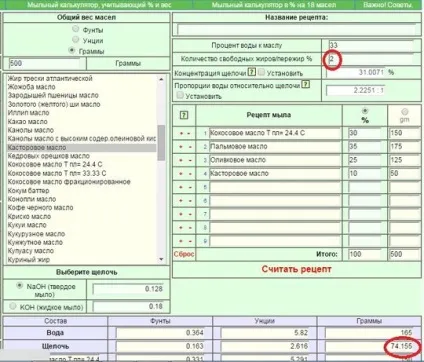The image size is (424, 362).
Task: Click total oil weight field with 500
Action: click(45, 63)
